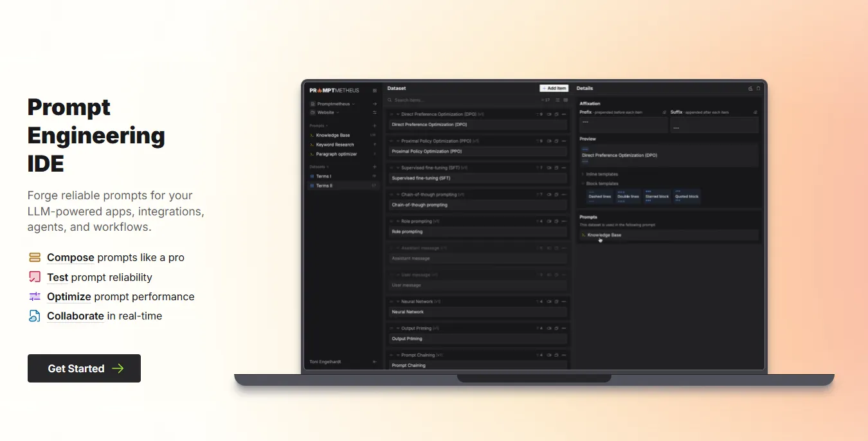Screen dimensions: 868x441
Task: Collapse the Datasets section in the sidebar
Action: coord(319,166)
